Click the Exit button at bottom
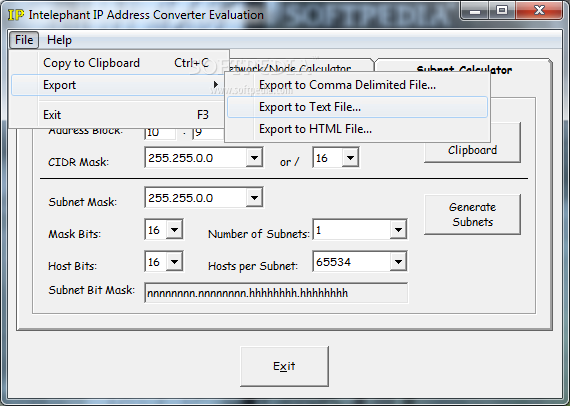 (284, 366)
